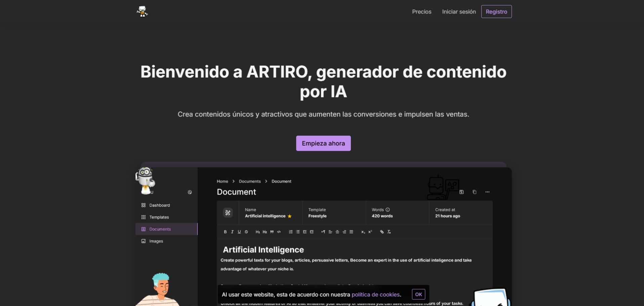Click the 'Freestyle' template value
The height and width of the screenshot is (306, 644).
tap(317, 216)
